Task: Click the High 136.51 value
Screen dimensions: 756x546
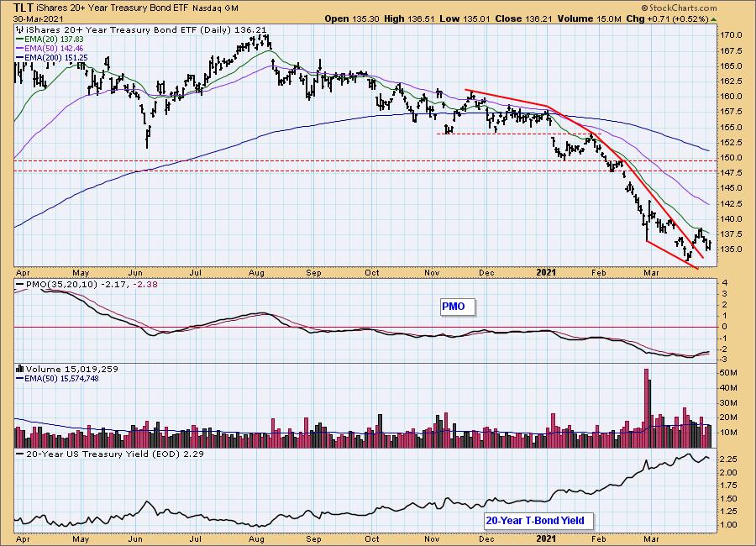Action: pos(409,18)
